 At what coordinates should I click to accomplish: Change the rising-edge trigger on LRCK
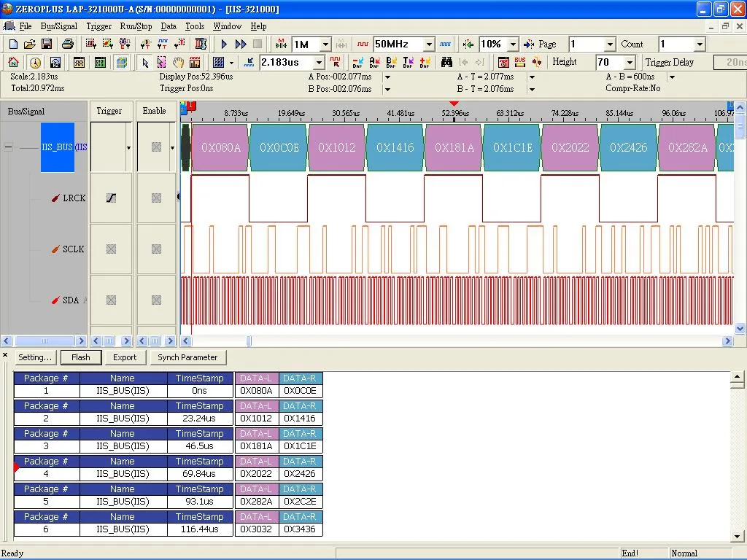111,198
